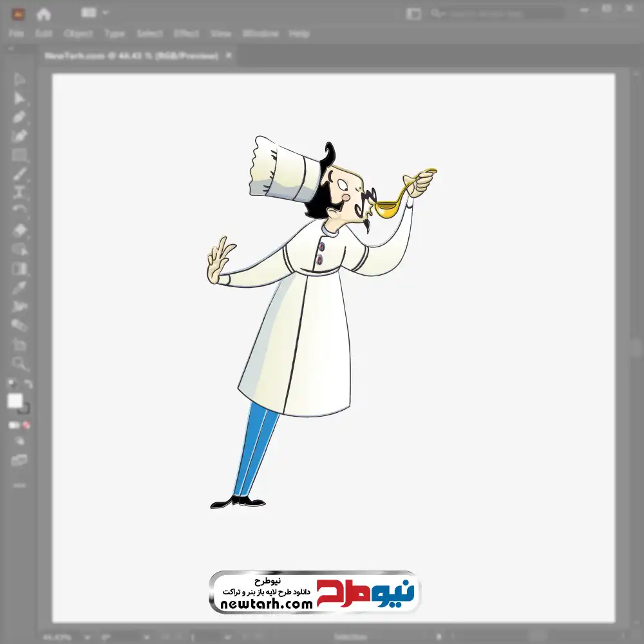Select the Type tool
Viewport: 644px width, 644px height.
tap(19, 193)
